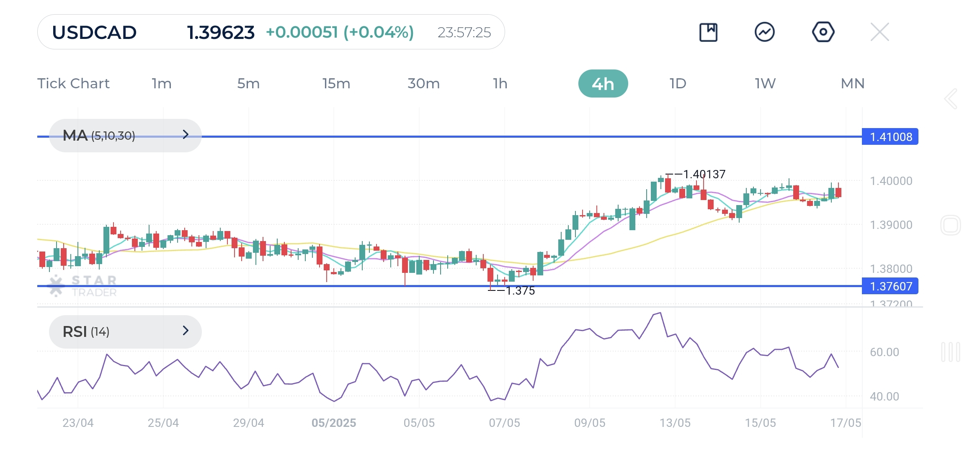Select the 1W weekly timeframe
This screenshot has height=452, width=980.
tap(764, 83)
